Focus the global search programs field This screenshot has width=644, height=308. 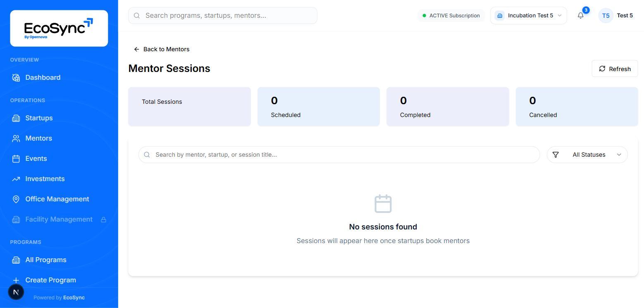[x=223, y=16]
